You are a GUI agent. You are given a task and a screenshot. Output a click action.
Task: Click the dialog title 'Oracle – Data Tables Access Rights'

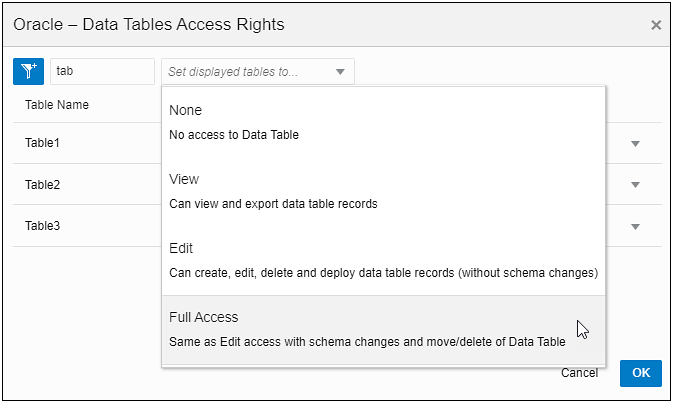click(x=148, y=24)
